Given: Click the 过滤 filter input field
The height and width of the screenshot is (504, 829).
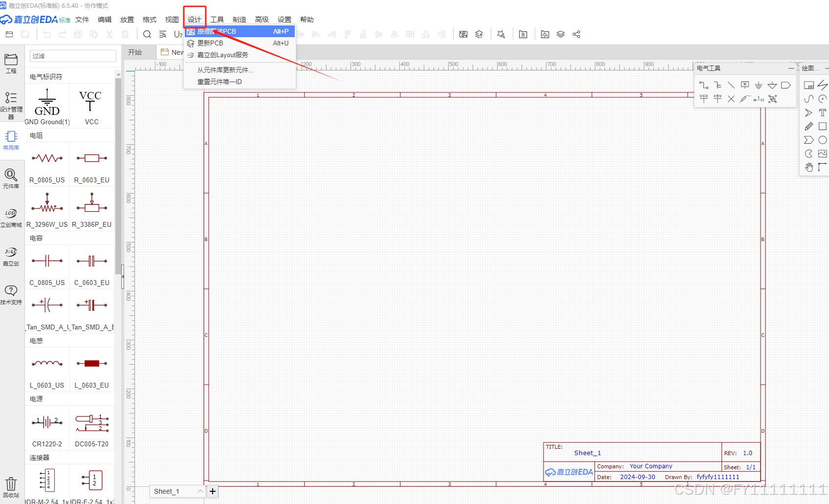Looking at the screenshot, I should [x=73, y=56].
